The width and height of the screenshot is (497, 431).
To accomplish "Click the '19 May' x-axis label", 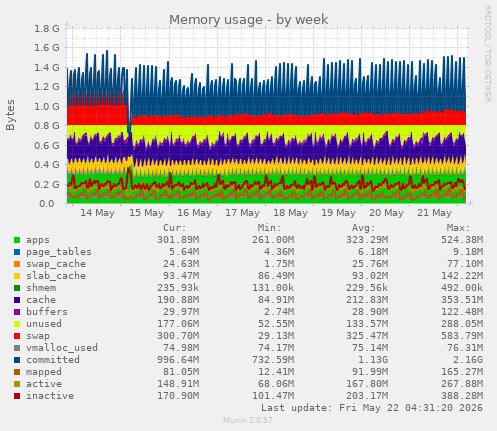I will click(x=338, y=213).
